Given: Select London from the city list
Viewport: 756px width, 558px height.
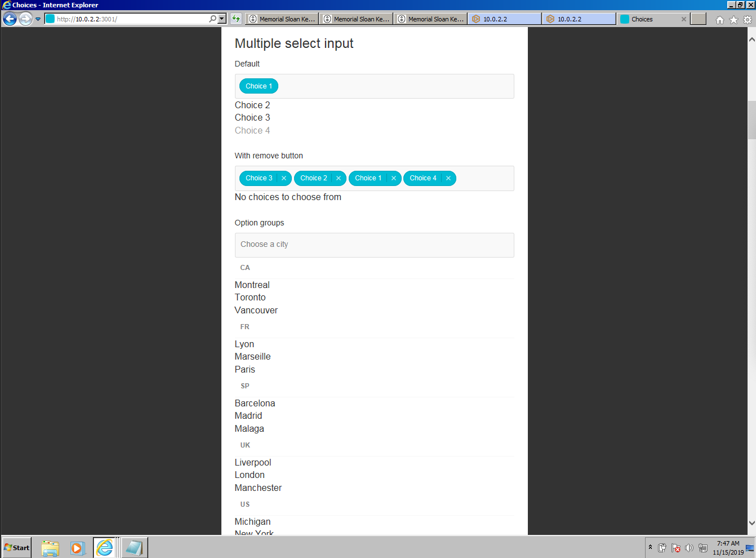Looking at the screenshot, I should pyautogui.click(x=374, y=475).
